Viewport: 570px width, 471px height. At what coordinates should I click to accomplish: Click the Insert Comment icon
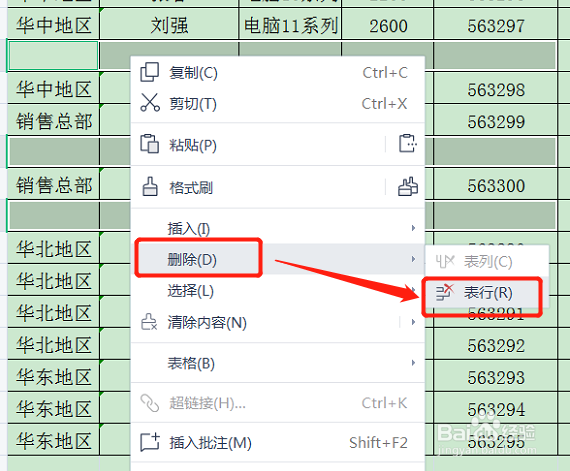(150, 442)
